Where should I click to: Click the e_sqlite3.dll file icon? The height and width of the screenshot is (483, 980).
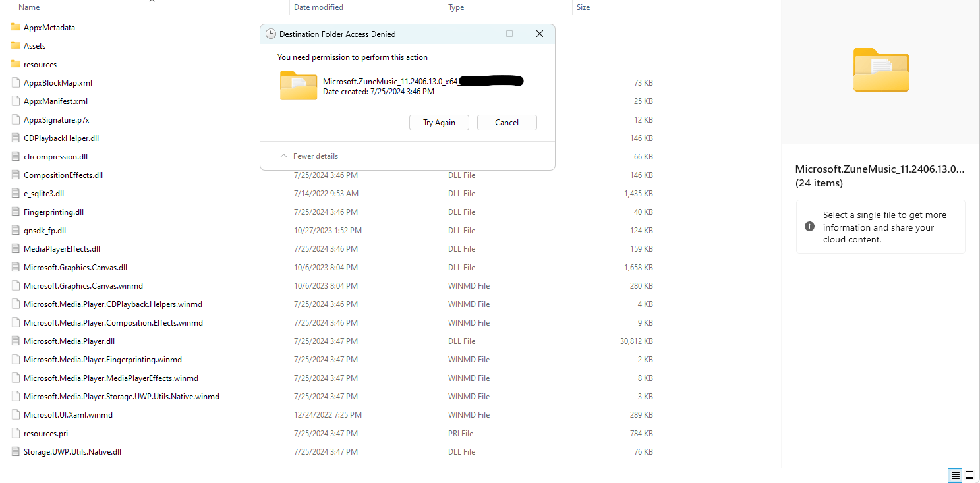coord(16,193)
